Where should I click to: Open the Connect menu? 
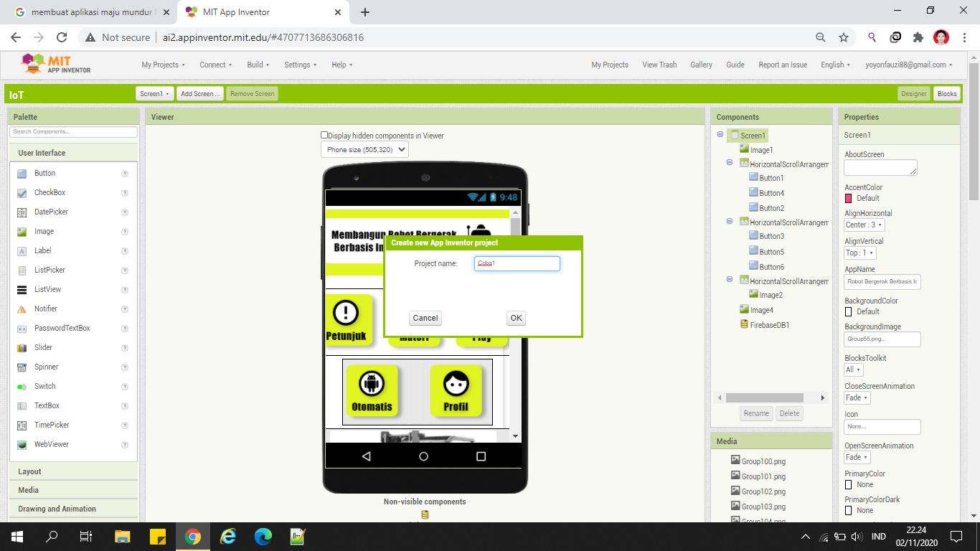point(216,65)
